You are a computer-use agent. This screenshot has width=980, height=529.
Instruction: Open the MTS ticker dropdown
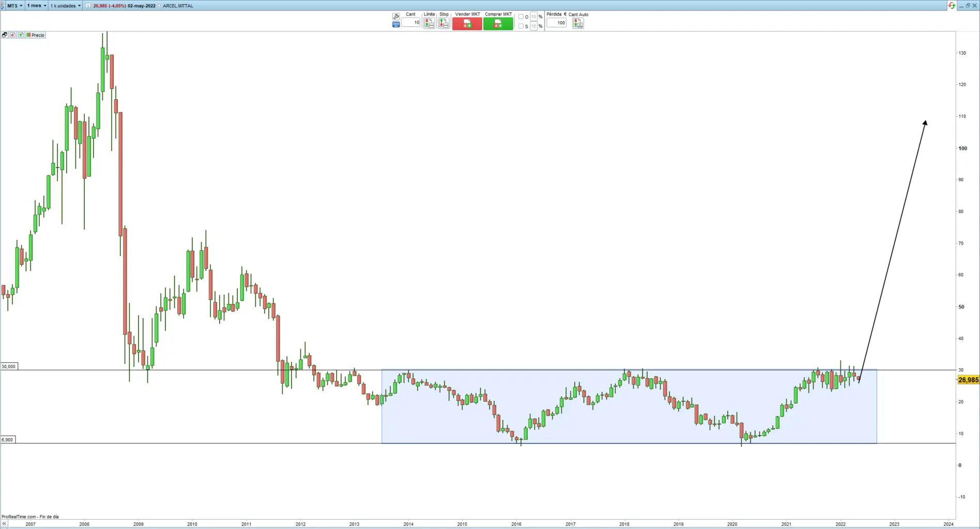tap(14, 6)
